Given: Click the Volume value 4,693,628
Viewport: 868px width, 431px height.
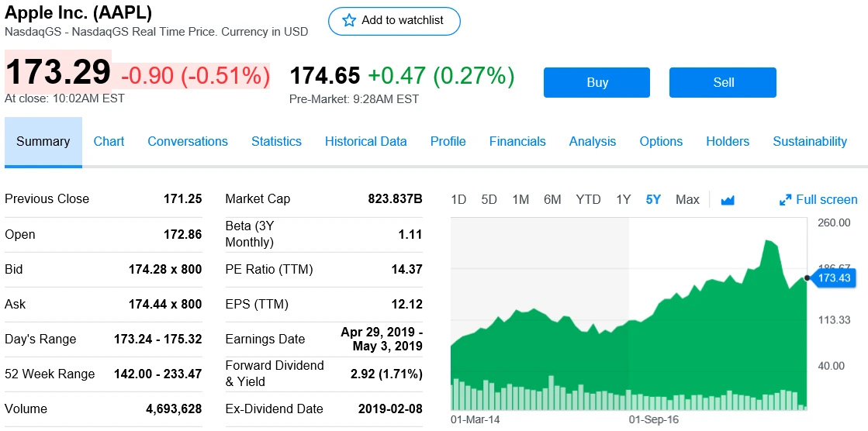Looking at the screenshot, I should (174, 409).
